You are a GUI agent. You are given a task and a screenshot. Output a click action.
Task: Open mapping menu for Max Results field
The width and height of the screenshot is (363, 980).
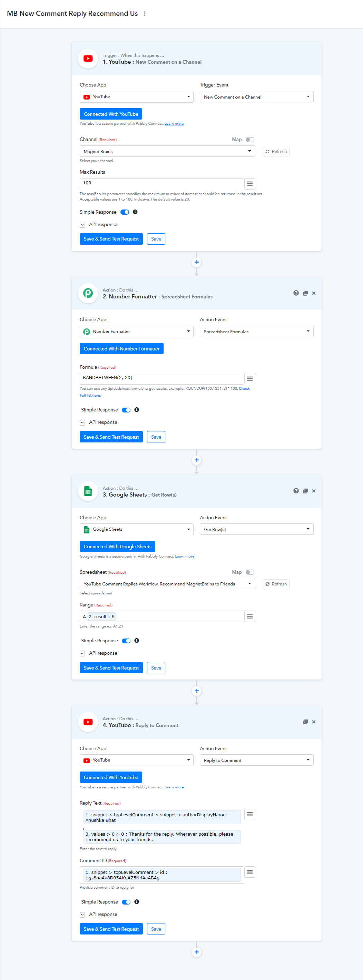[250, 184]
